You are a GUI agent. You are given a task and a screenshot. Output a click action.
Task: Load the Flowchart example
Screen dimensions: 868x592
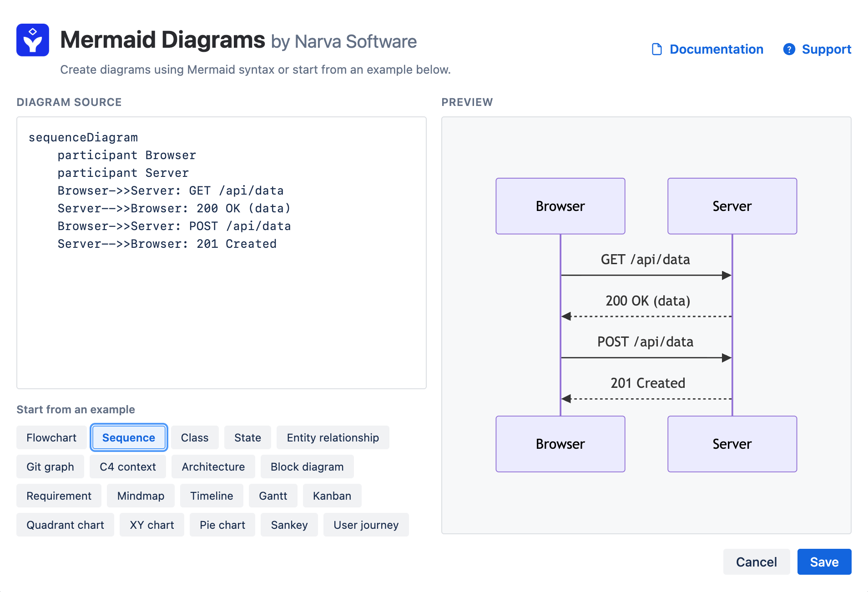coord(51,437)
